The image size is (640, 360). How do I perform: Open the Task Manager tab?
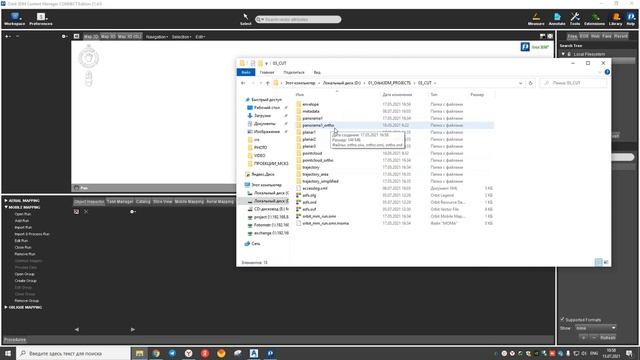[120, 202]
